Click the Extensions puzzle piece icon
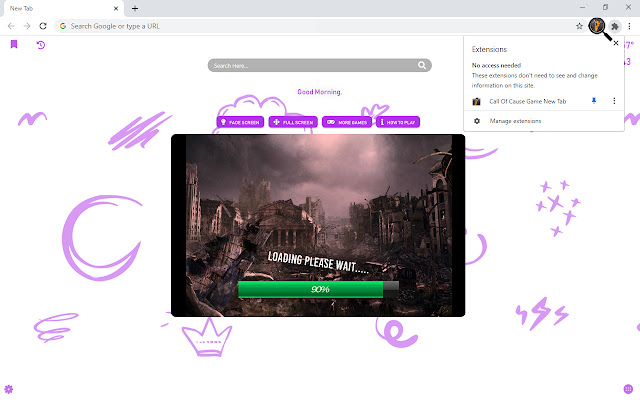 pyautogui.click(x=615, y=27)
